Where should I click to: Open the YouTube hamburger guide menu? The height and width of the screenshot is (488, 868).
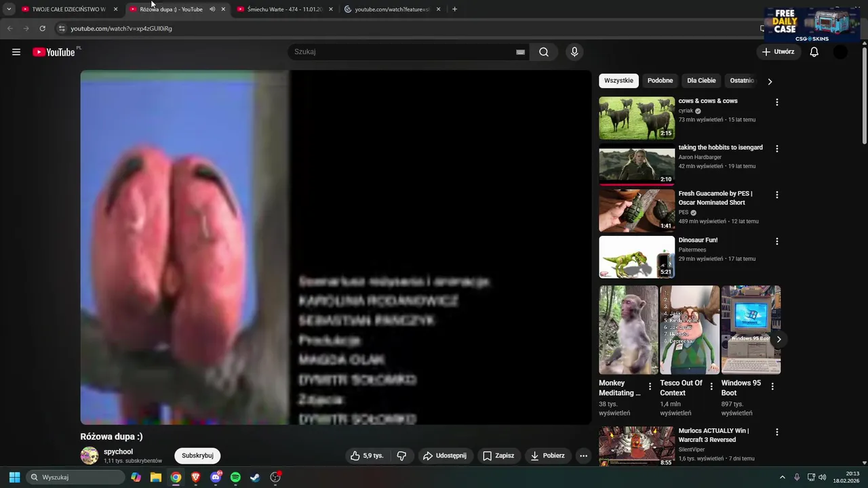(x=16, y=52)
